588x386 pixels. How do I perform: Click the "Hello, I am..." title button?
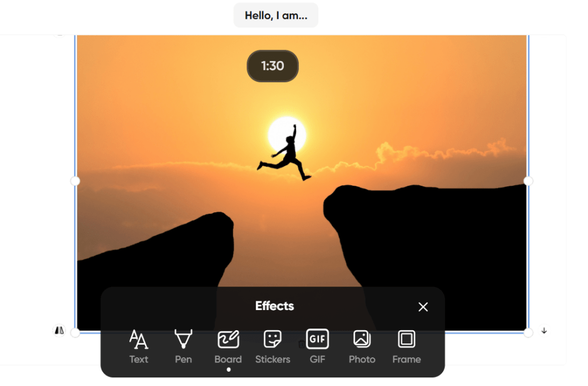pos(275,16)
